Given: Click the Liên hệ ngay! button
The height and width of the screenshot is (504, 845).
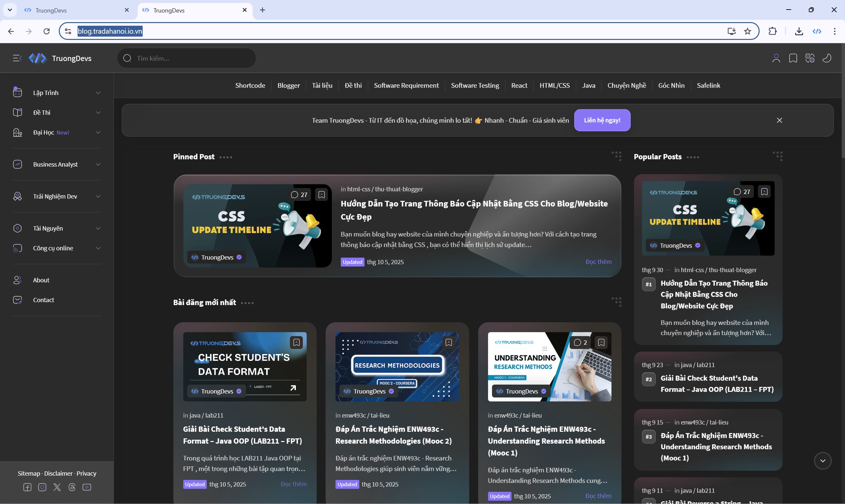Looking at the screenshot, I should 602,120.
